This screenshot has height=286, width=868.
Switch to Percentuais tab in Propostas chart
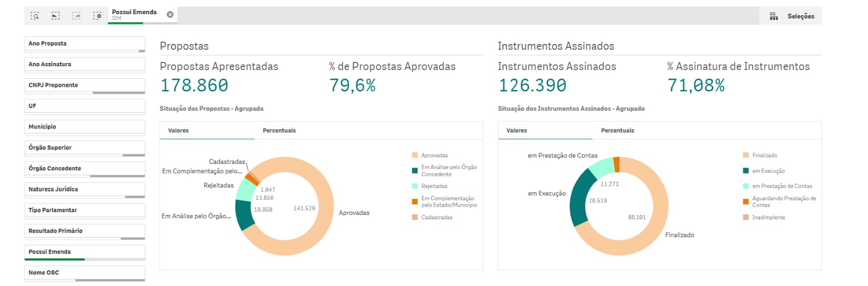pyautogui.click(x=279, y=131)
